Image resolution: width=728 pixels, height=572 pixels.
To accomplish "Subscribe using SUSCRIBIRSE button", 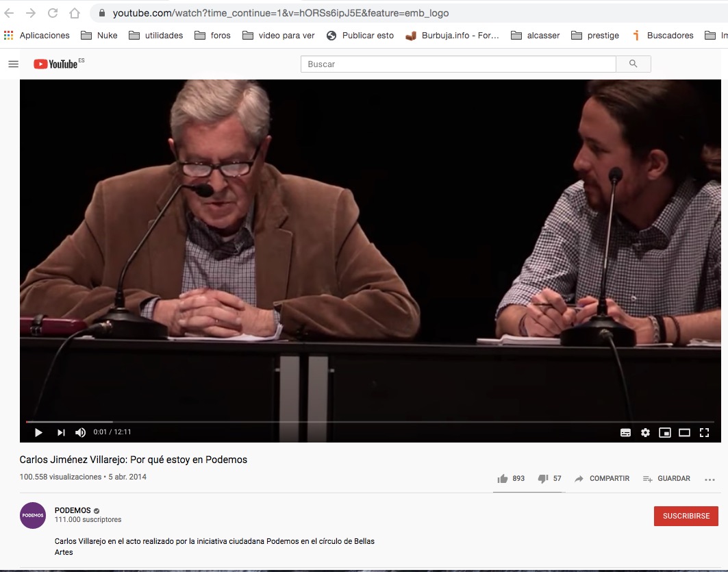I will coord(686,516).
